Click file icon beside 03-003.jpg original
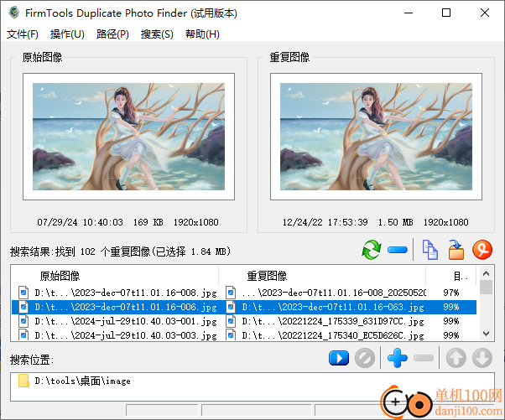 pyautogui.click(x=23, y=335)
